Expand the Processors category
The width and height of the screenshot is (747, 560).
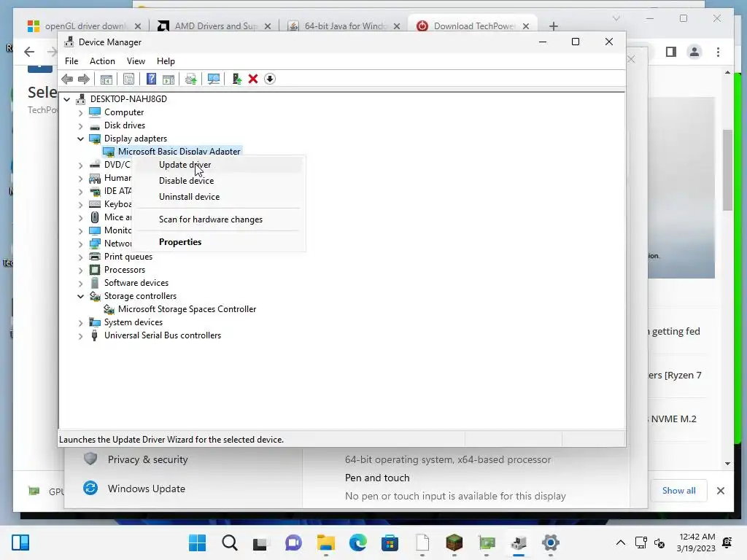pyautogui.click(x=80, y=270)
